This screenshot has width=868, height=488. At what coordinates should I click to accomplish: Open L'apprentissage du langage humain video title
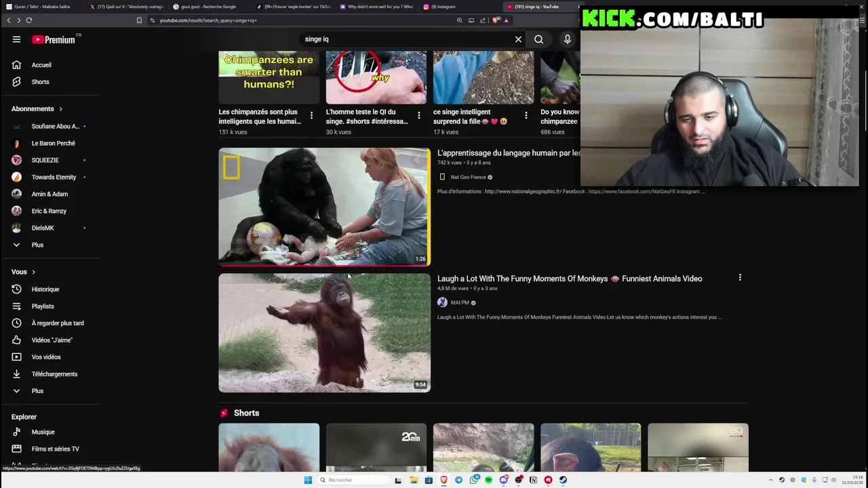point(509,153)
